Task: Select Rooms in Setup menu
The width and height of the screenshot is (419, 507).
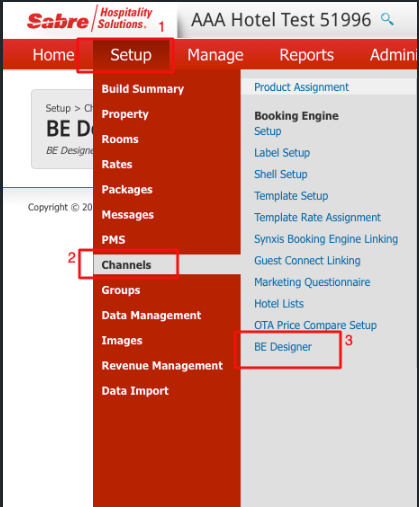Action: pos(120,139)
